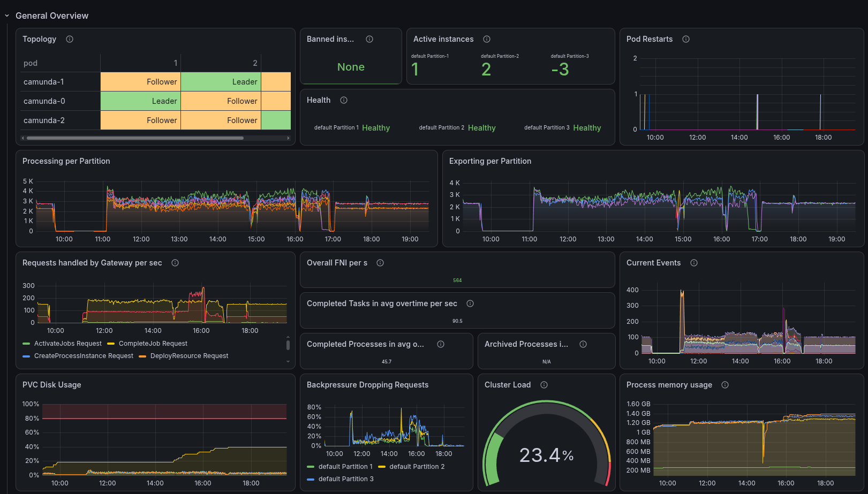Open the Completed Processes in avg info icon

441,344
